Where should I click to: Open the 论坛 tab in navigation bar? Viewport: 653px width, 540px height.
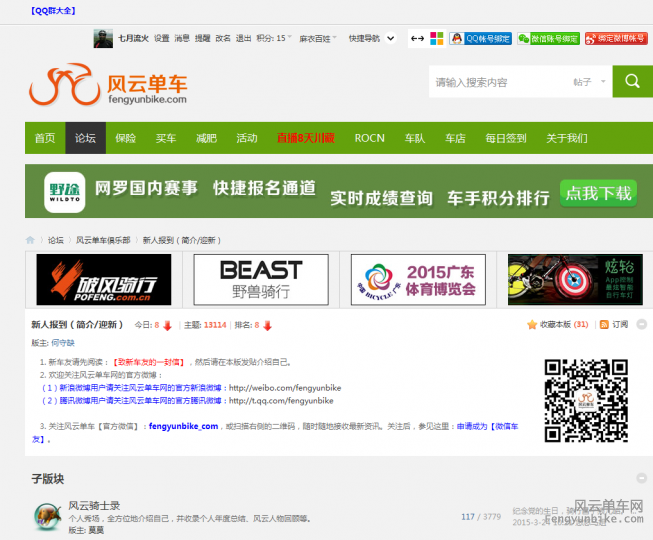85,138
